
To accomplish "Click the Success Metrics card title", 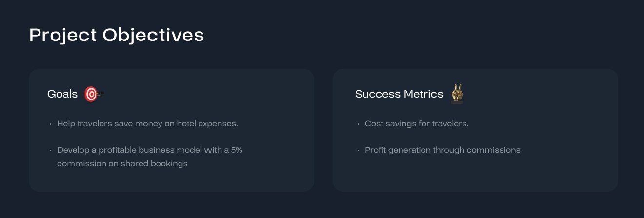I will coord(399,94).
